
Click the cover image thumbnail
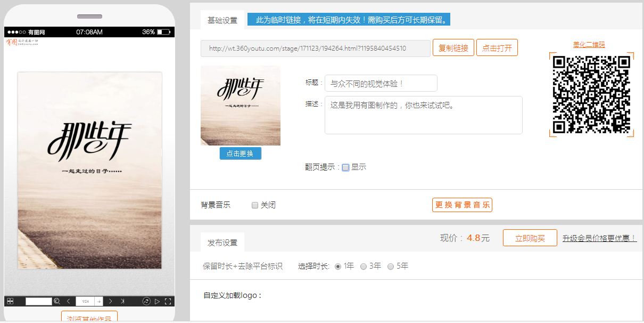(x=241, y=106)
